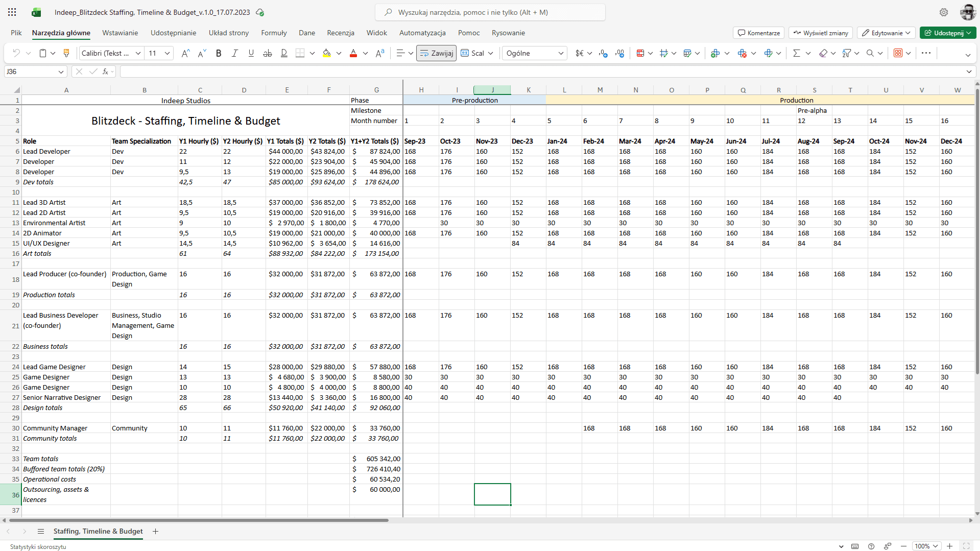The width and height of the screenshot is (980, 551).
Task: Open the cell styles Aa icon
Action: pyautogui.click(x=380, y=53)
